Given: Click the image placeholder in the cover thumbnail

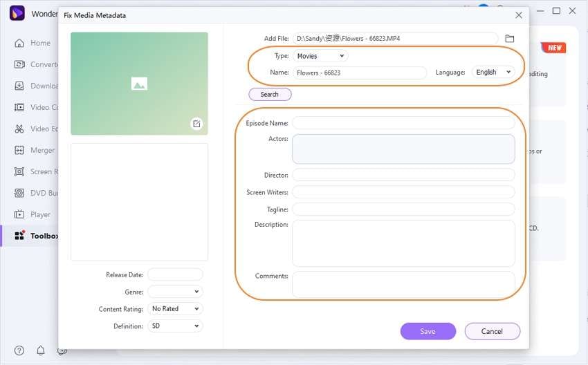Looking at the screenshot, I should (139, 84).
